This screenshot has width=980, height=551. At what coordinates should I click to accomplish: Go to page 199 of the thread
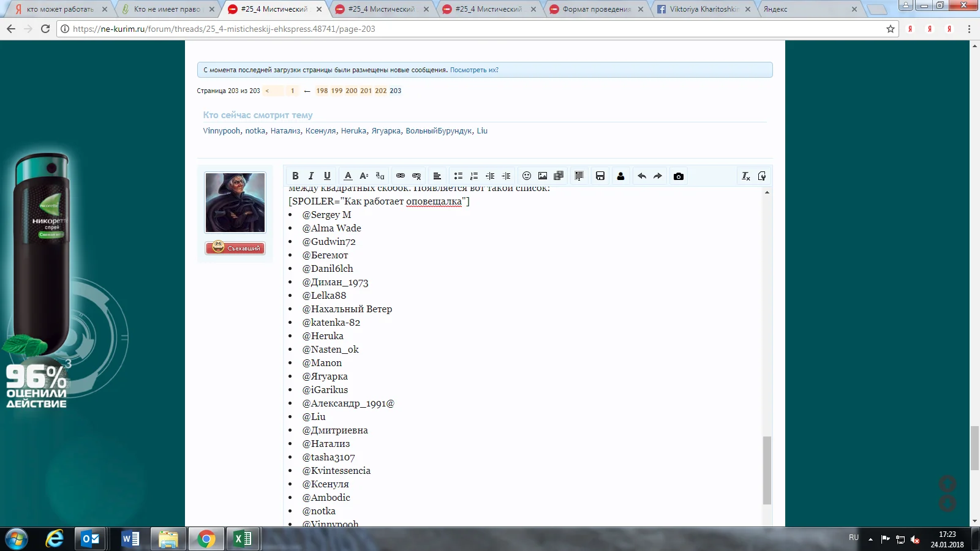point(337,91)
